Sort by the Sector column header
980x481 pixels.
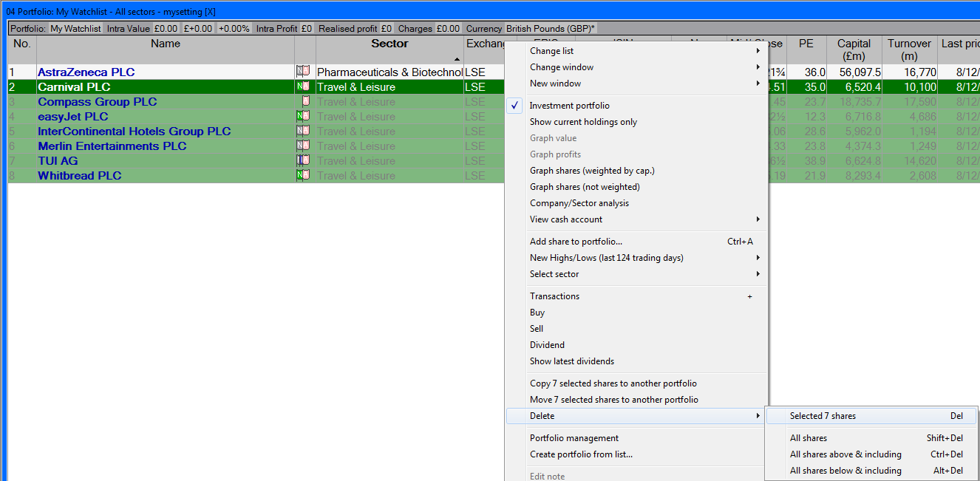(389, 44)
